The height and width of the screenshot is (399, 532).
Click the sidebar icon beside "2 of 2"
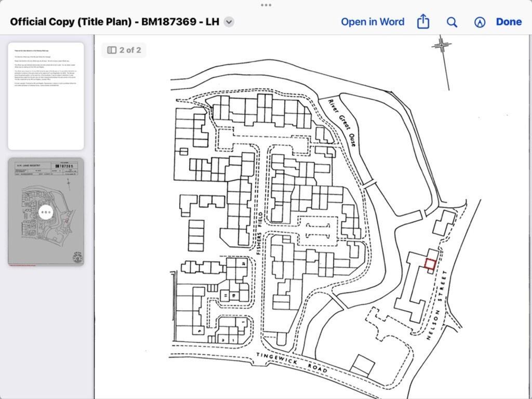pyautogui.click(x=112, y=50)
